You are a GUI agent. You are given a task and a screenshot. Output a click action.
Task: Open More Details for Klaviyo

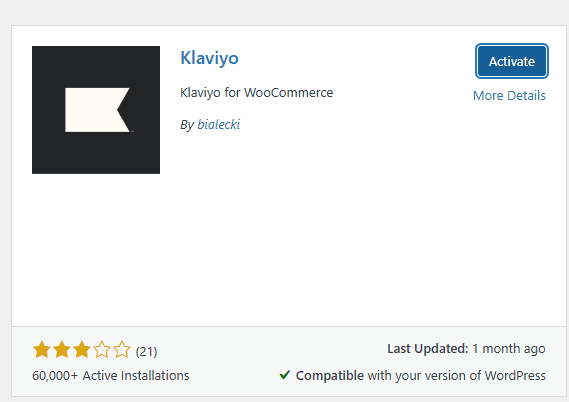pyautogui.click(x=509, y=96)
